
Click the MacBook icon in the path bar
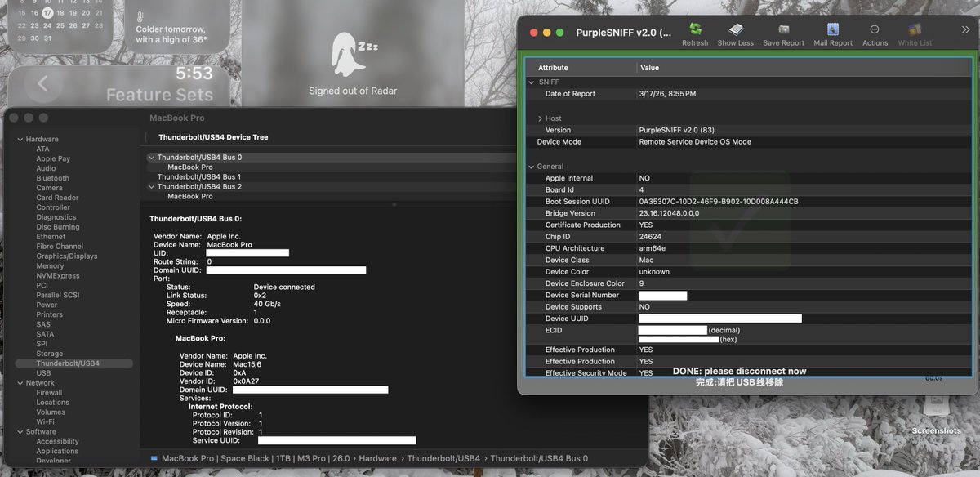[154, 458]
